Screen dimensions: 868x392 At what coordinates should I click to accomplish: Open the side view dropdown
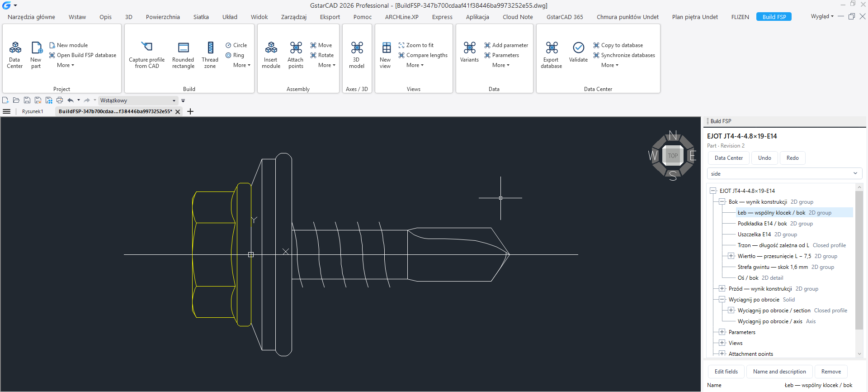point(784,174)
